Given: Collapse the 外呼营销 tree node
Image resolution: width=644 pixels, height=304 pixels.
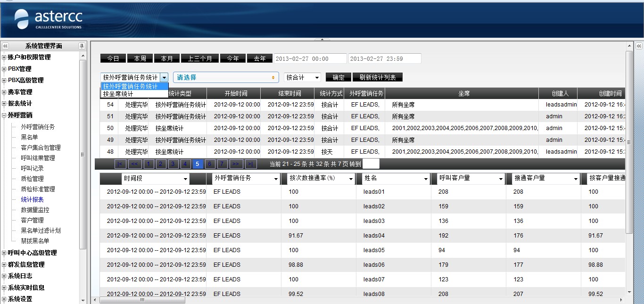Looking at the screenshot, I should click(x=4, y=115).
